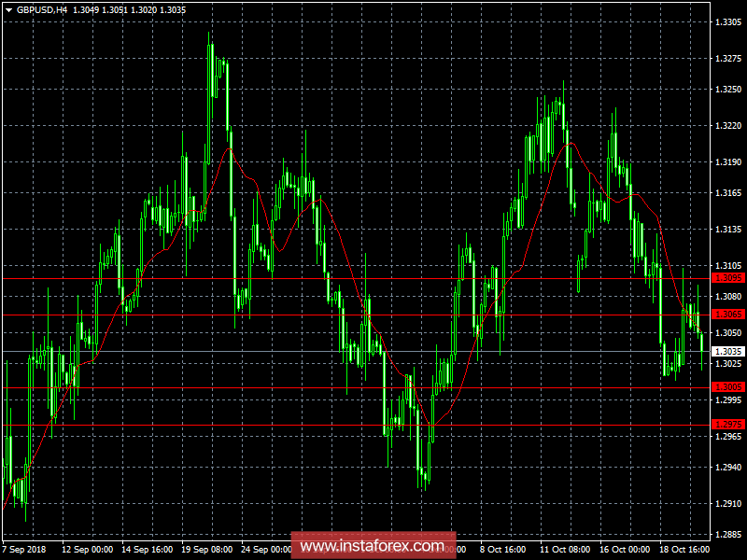Click the 8 Oct 16:00 time label
Viewport: 747px width, 560px height.
click(501, 550)
